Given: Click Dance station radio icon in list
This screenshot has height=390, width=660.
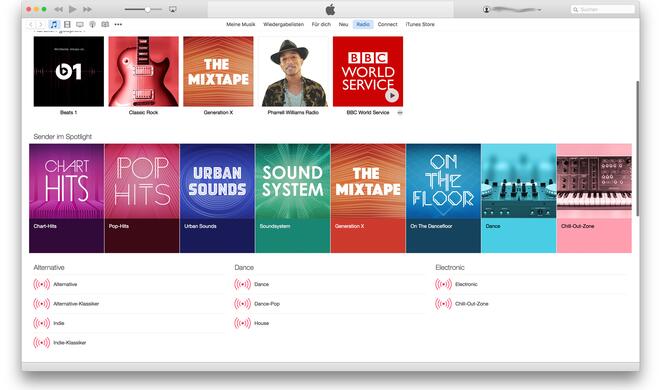Looking at the screenshot, I should pyautogui.click(x=242, y=284).
